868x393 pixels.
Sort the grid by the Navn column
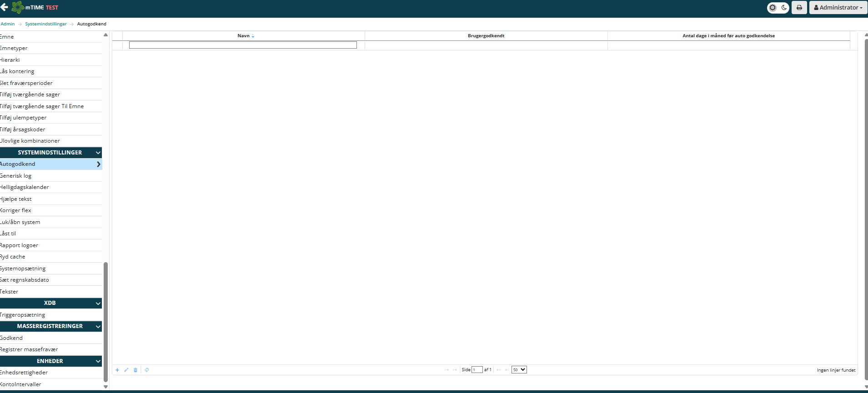244,36
